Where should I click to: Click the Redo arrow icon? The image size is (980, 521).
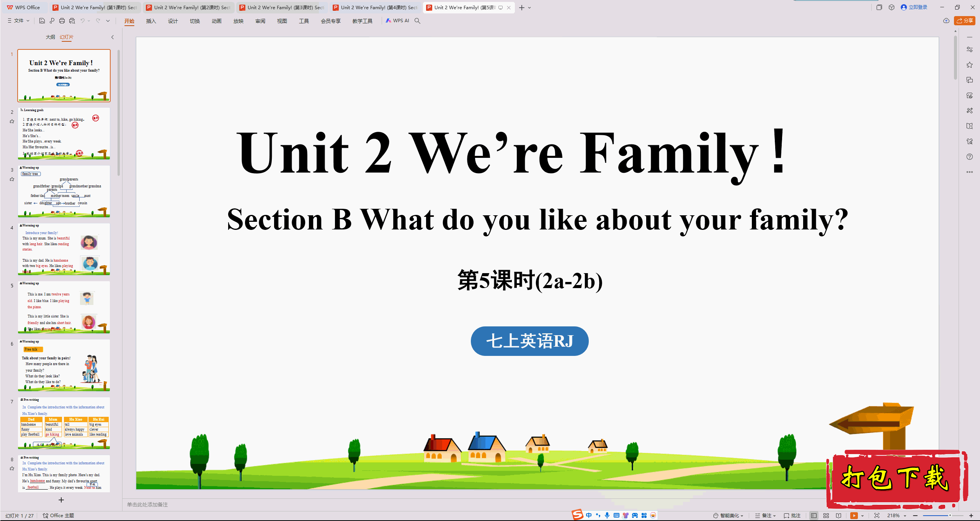point(98,21)
